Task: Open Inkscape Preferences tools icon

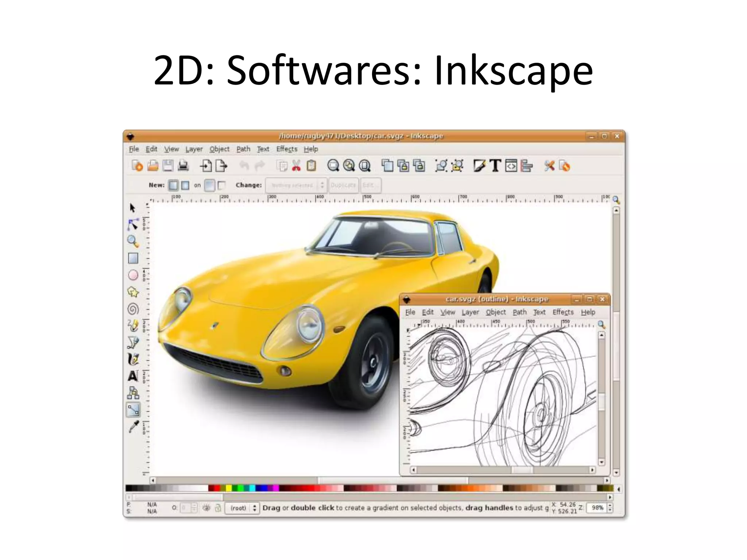Action: tap(549, 166)
